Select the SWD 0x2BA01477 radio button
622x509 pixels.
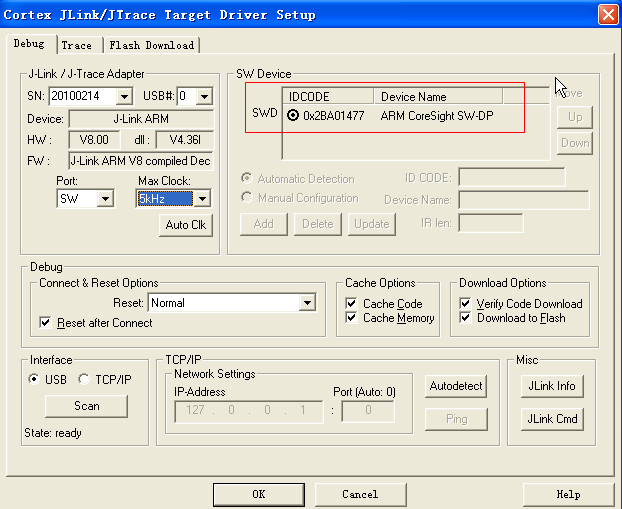293,115
